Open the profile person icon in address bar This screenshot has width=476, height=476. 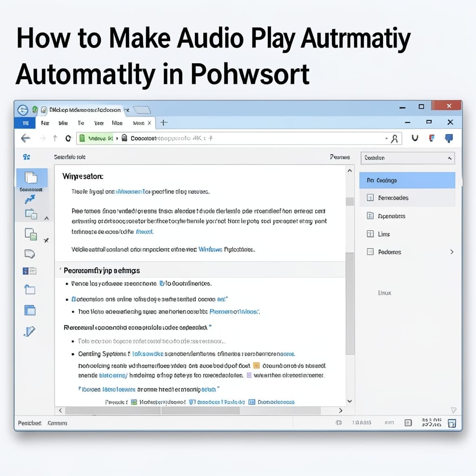click(394, 139)
